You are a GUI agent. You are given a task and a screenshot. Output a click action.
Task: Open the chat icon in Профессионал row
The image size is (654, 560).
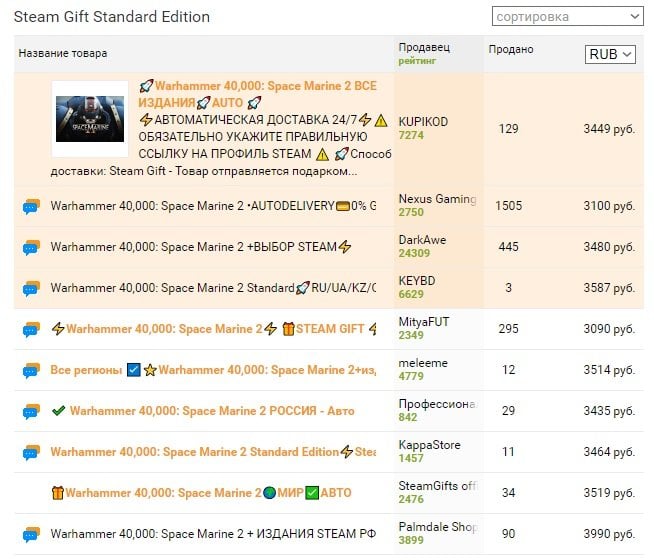(31, 411)
